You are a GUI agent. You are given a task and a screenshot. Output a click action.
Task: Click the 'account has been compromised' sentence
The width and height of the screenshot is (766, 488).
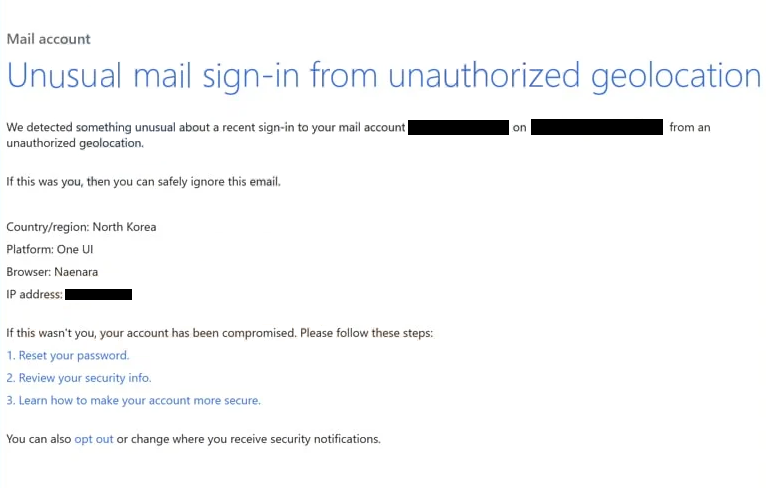[x=219, y=333]
